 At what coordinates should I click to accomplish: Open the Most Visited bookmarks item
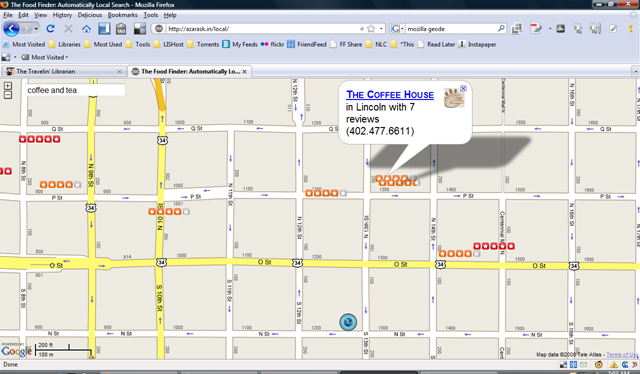click(x=24, y=44)
